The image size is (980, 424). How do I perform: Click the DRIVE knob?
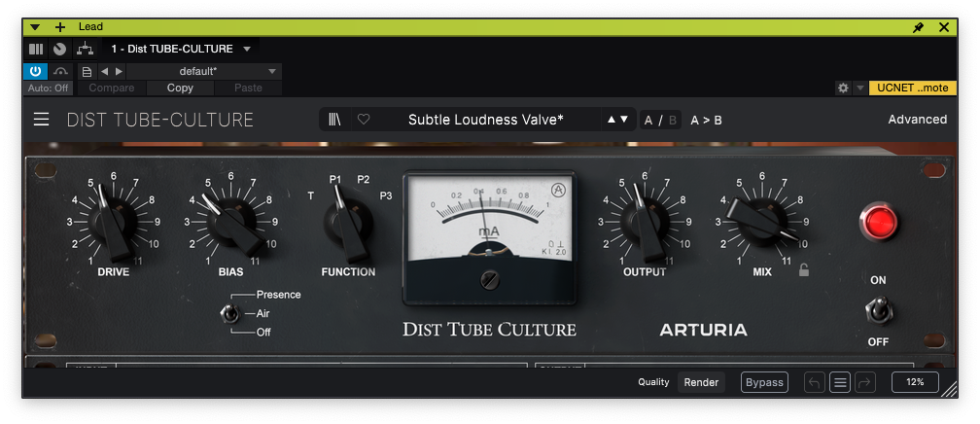pyautogui.click(x=113, y=222)
